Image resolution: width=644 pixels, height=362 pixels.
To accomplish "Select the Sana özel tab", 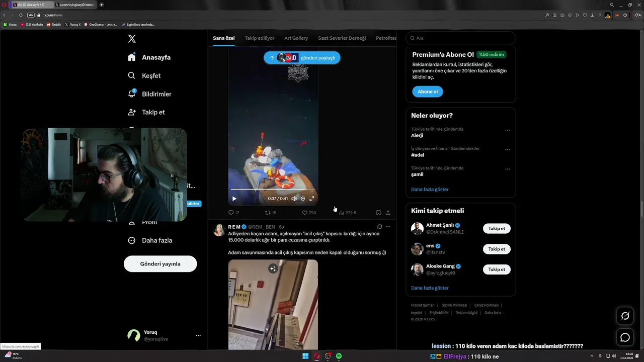I will (224, 38).
